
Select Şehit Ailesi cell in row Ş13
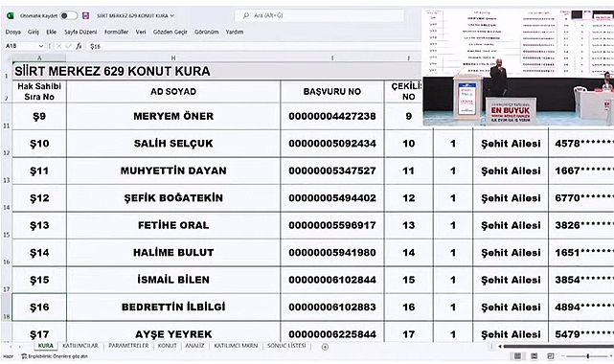click(511, 225)
